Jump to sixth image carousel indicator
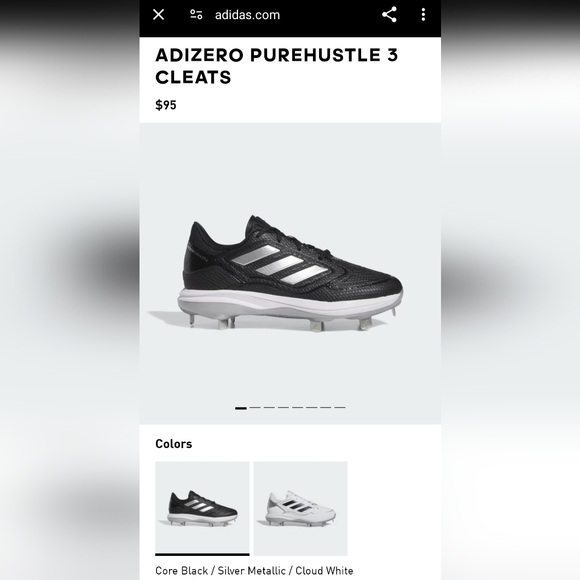The height and width of the screenshot is (580, 580). (x=311, y=408)
